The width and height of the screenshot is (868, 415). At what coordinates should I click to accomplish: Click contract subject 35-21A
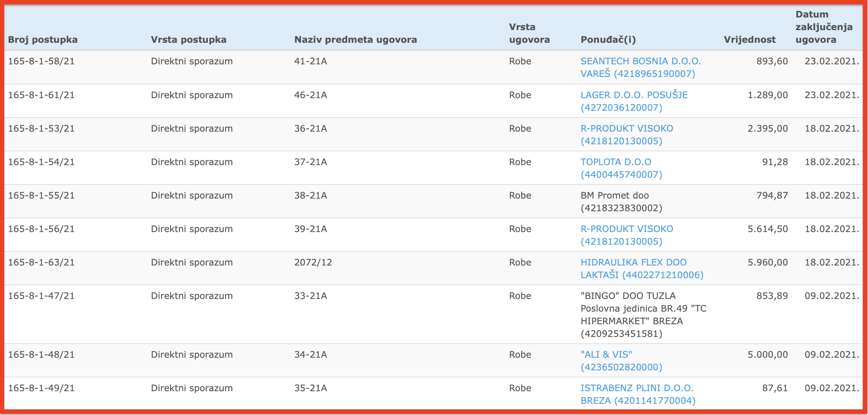pos(310,388)
